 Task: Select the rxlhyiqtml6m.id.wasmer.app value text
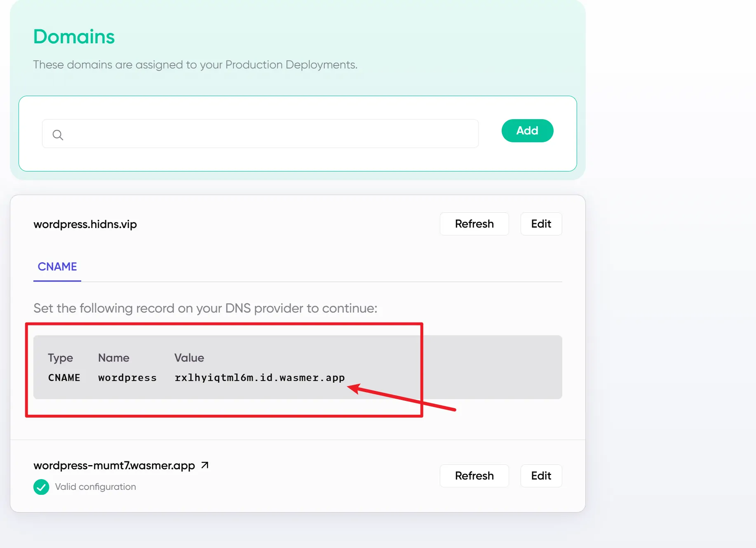[260, 378]
